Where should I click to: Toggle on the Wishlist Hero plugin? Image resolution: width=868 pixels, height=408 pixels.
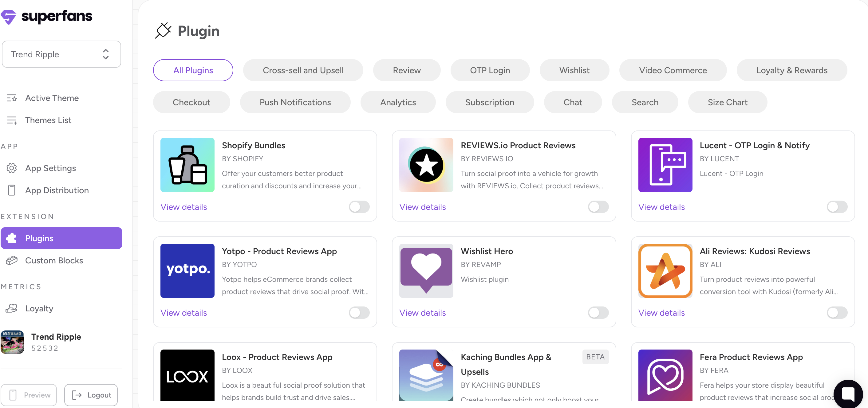click(598, 313)
